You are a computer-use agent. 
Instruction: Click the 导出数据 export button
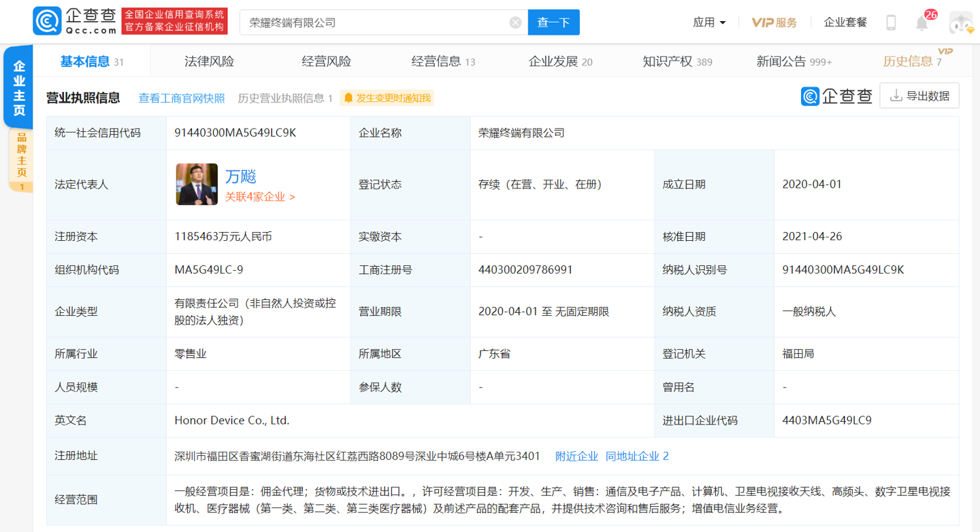point(919,96)
